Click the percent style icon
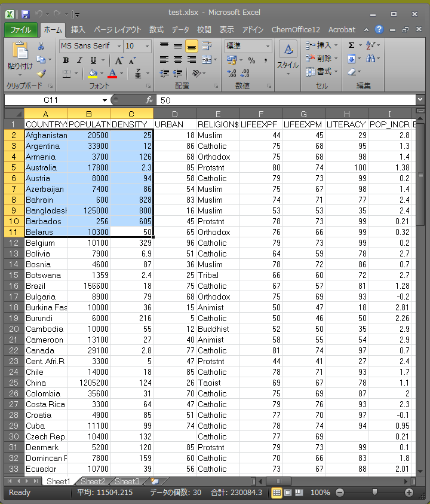The image size is (430, 504). 251,60
